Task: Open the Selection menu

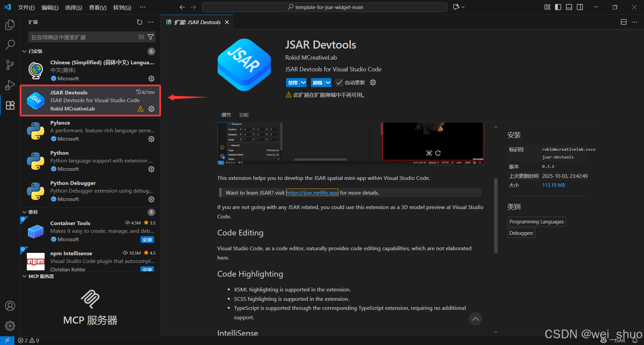Action: point(73,7)
